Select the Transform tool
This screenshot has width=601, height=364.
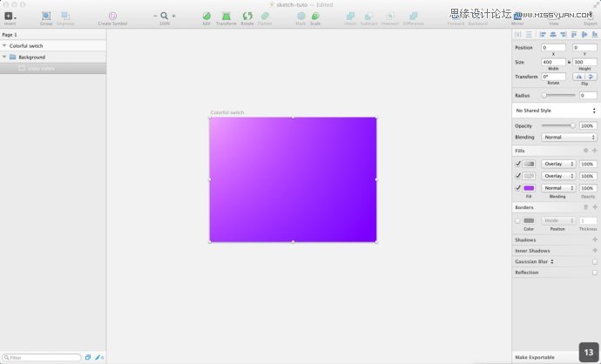pos(226,16)
